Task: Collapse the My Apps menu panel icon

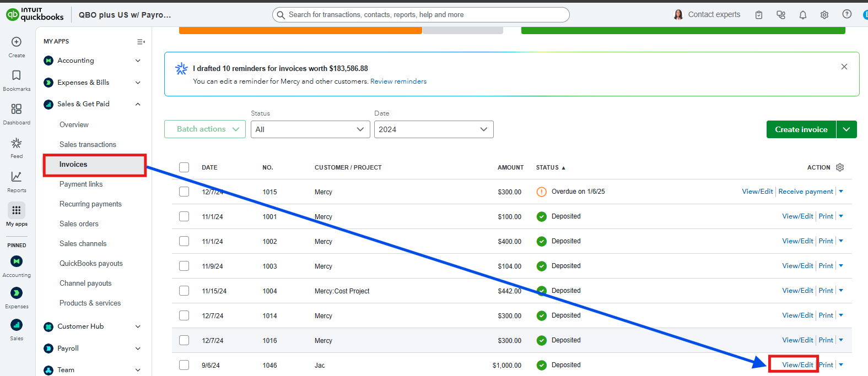Action: click(x=141, y=42)
